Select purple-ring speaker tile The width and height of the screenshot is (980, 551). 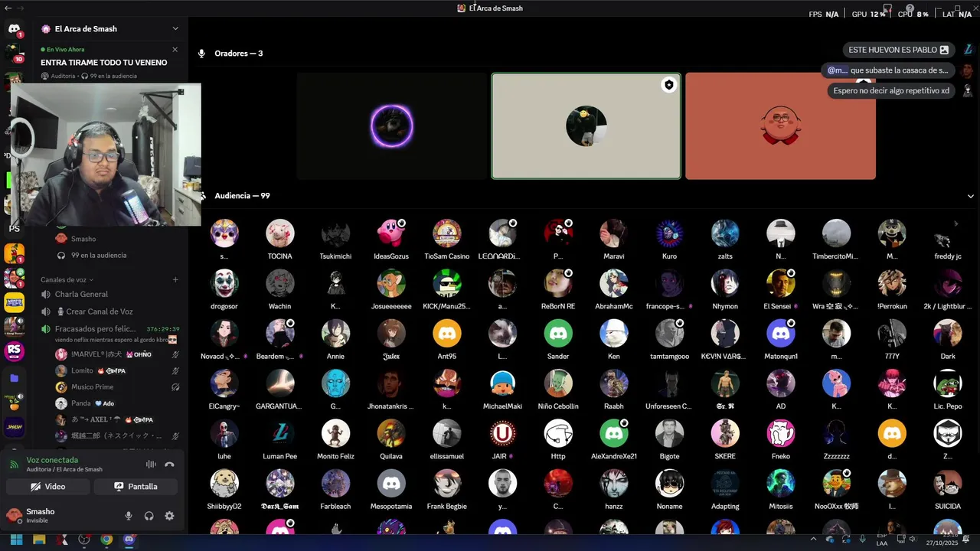[x=391, y=126]
